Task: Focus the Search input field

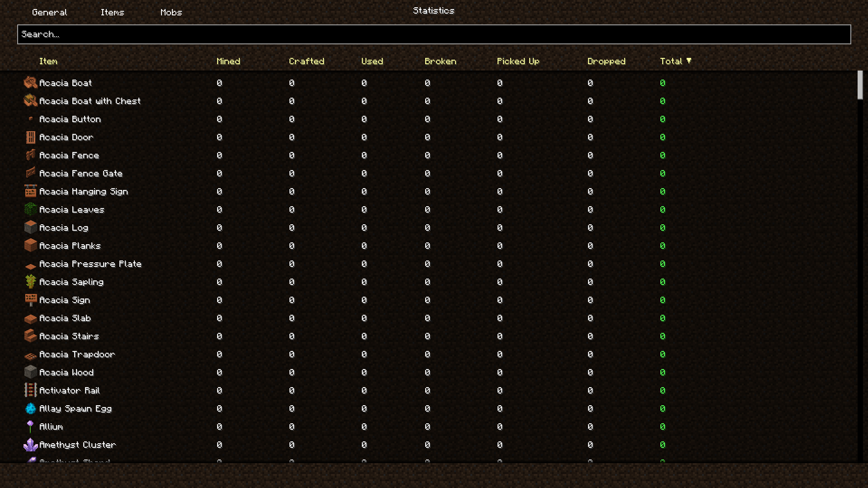Action: point(434,34)
